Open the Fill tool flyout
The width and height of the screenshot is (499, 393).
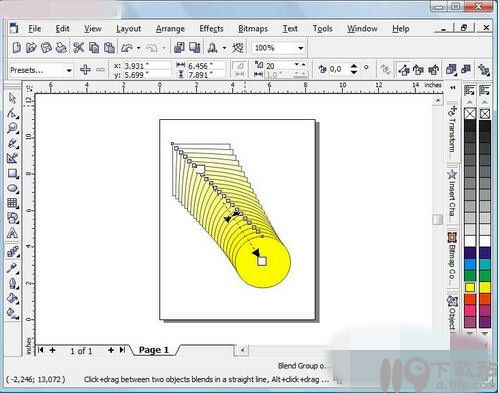[13, 298]
